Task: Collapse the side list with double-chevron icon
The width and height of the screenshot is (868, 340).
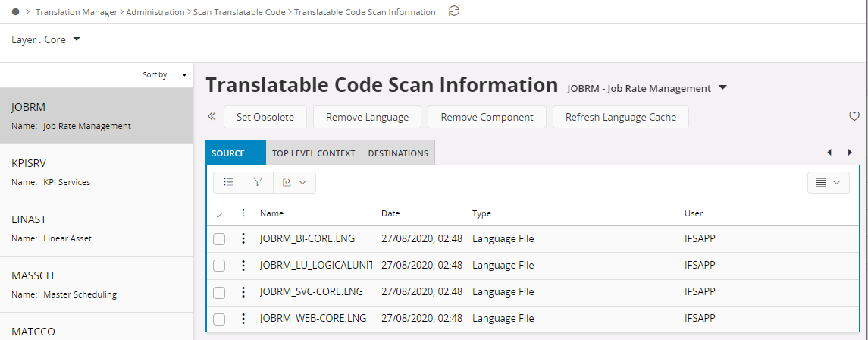Action: coord(212,117)
